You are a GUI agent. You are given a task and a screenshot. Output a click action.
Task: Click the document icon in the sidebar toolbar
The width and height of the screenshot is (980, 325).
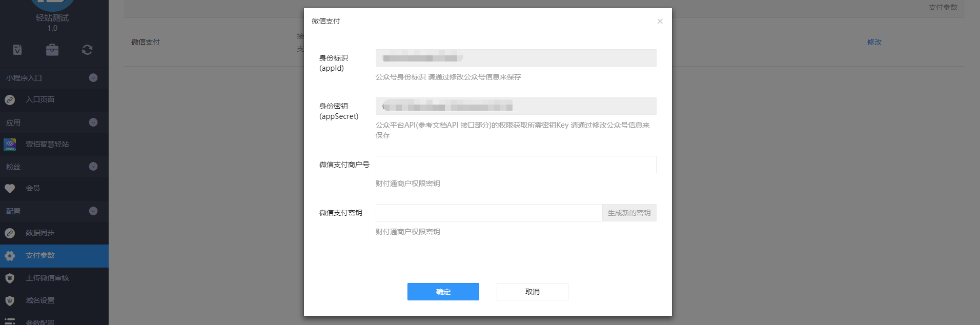tap(17, 50)
